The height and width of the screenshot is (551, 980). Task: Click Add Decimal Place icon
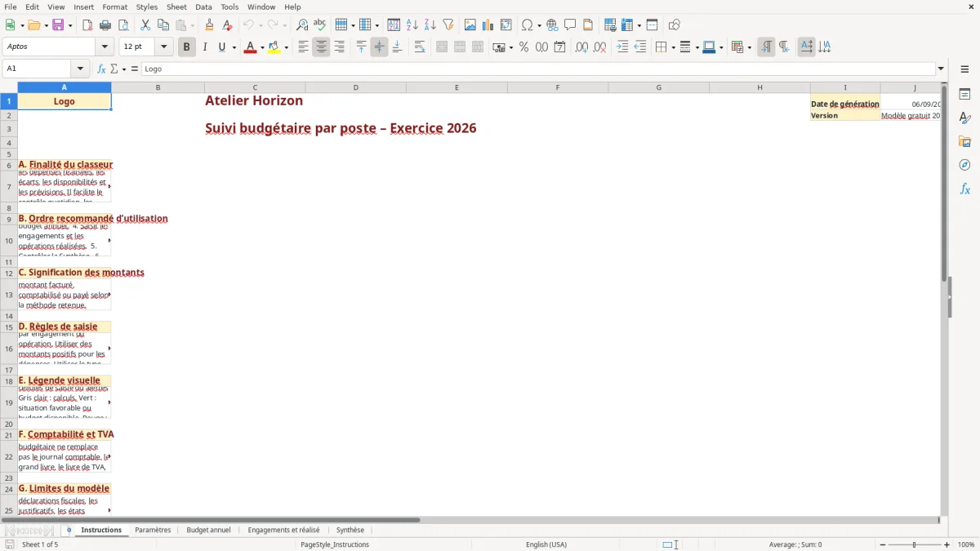(x=581, y=47)
